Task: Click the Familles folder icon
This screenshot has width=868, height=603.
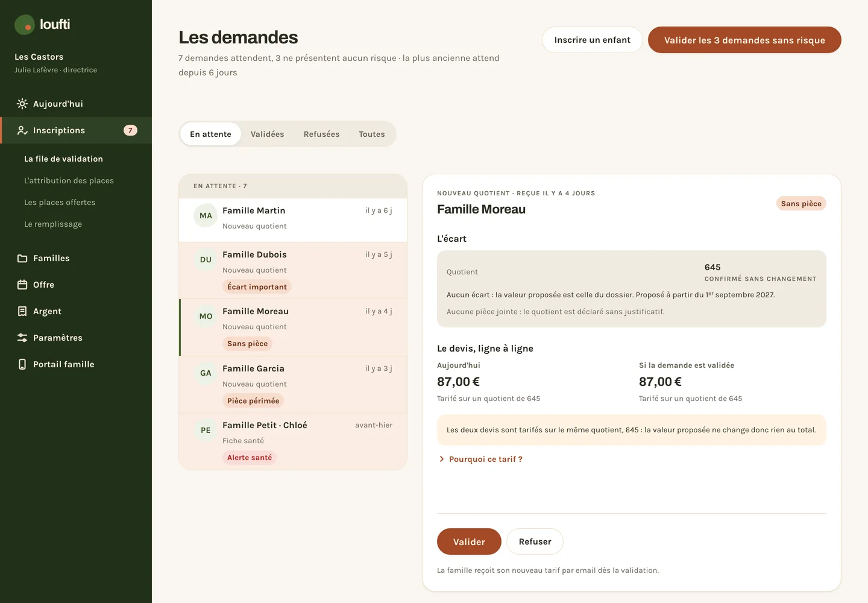Action: pyautogui.click(x=22, y=258)
